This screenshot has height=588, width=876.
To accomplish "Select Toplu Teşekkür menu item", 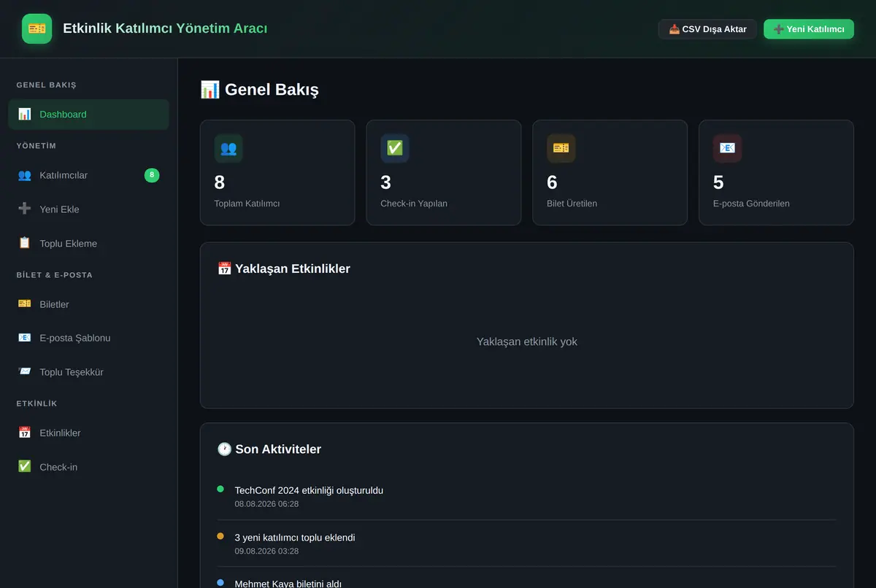I will [x=88, y=372].
